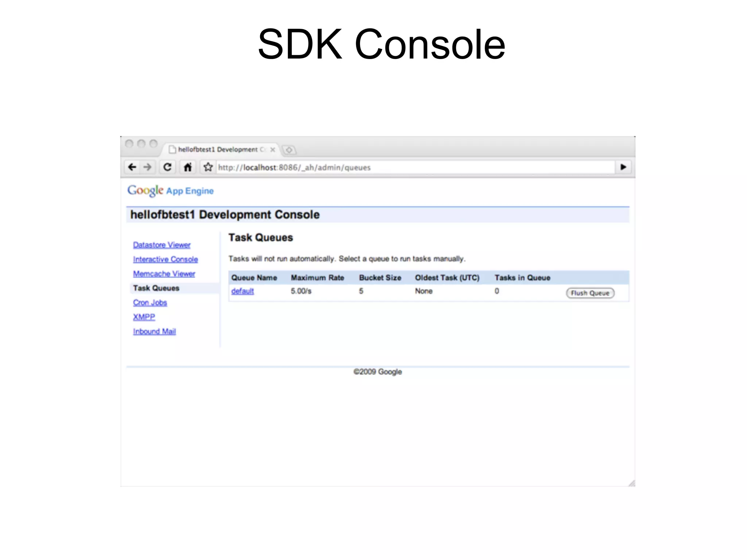Click the Google App Engine logo
Image resolution: width=747 pixels, height=560 pixels.
pos(170,191)
